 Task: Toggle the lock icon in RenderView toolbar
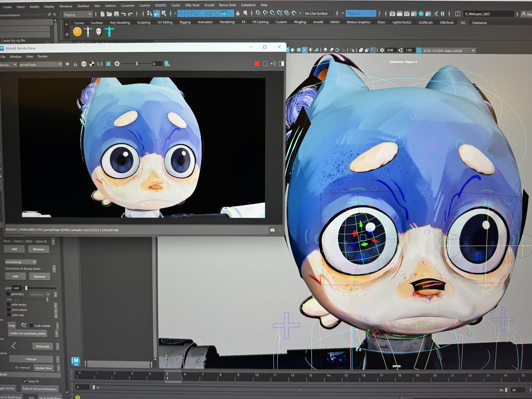point(75,64)
